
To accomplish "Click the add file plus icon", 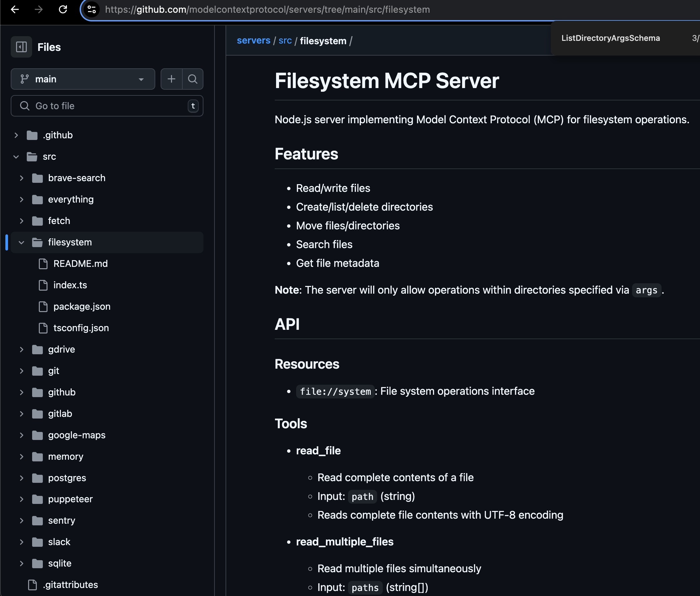I will [x=172, y=79].
